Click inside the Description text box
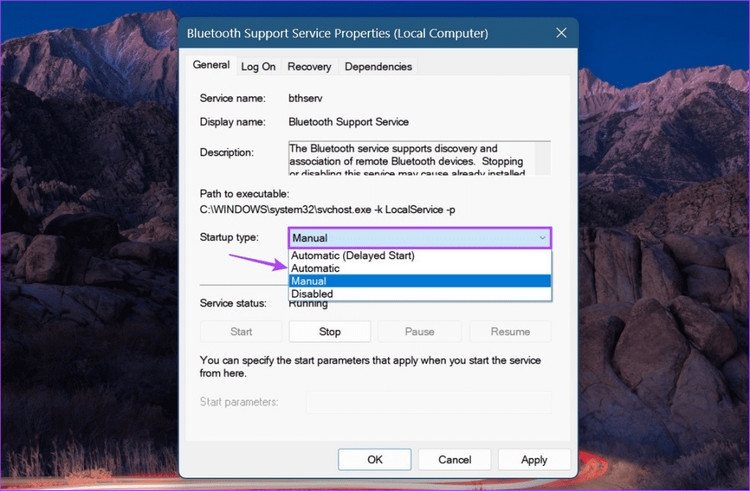 click(410, 158)
